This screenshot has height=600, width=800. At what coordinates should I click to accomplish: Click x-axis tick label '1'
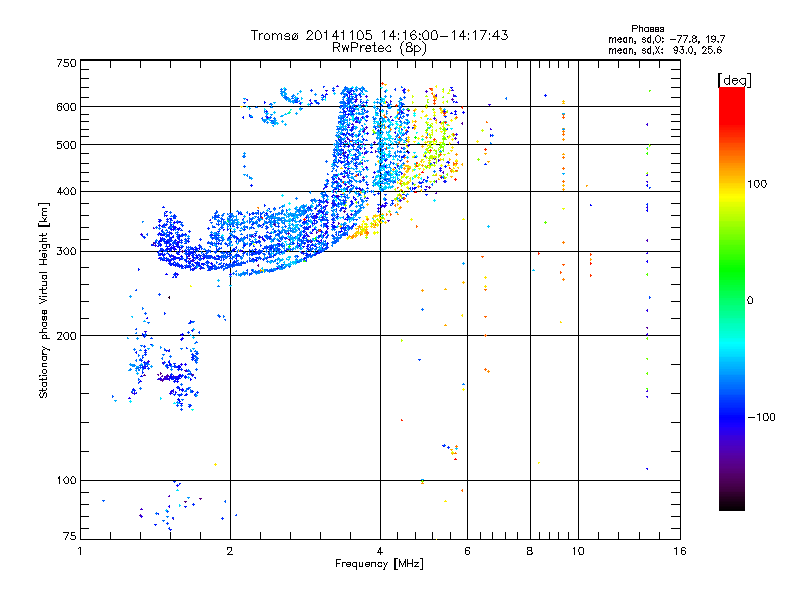[80, 551]
